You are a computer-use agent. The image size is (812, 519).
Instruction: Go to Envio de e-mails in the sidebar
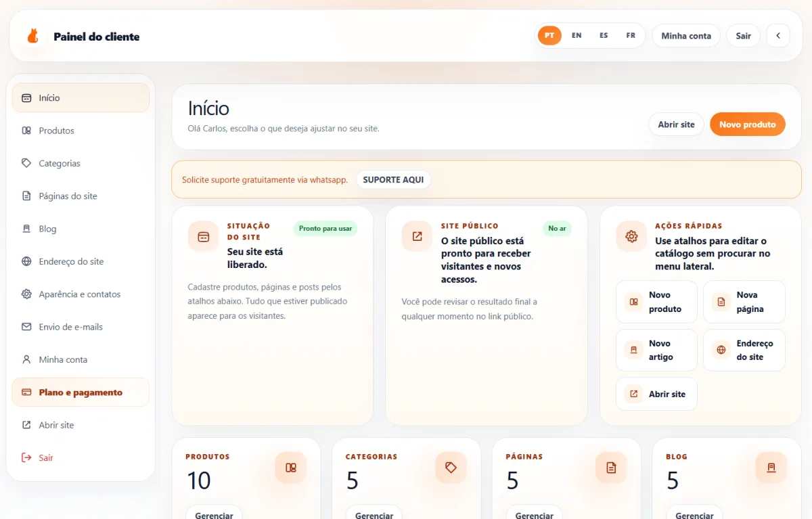tap(81, 327)
